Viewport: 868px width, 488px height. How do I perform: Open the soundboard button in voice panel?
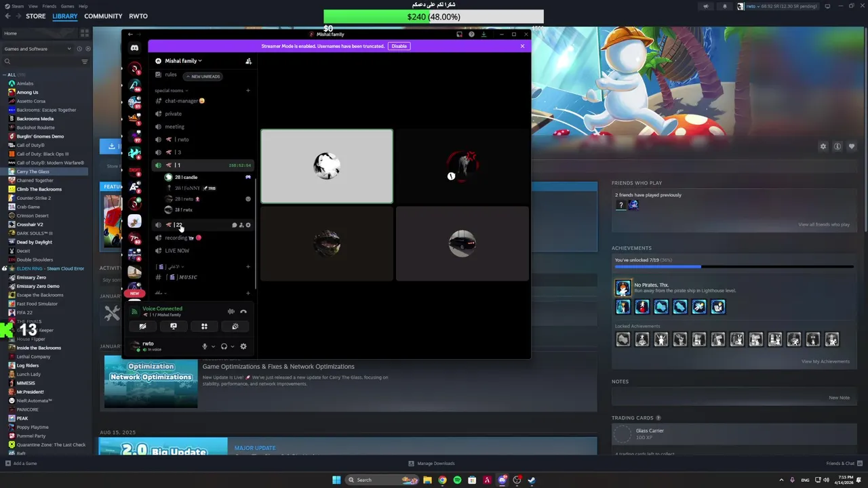pyautogui.click(x=235, y=327)
